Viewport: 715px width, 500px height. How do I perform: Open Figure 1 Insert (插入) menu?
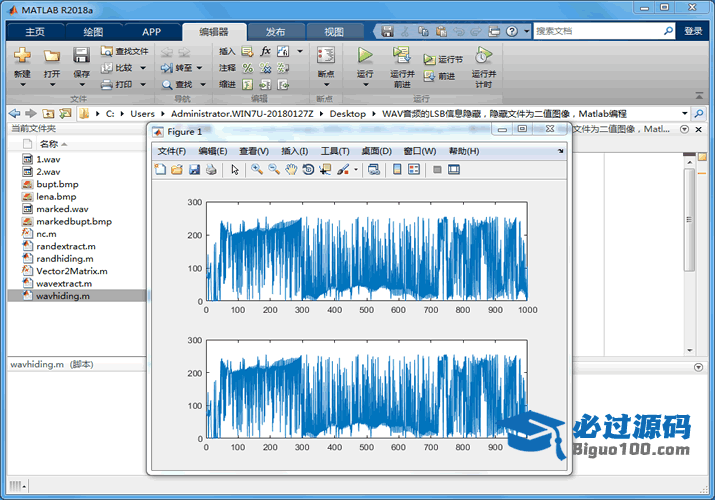coord(295,151)
